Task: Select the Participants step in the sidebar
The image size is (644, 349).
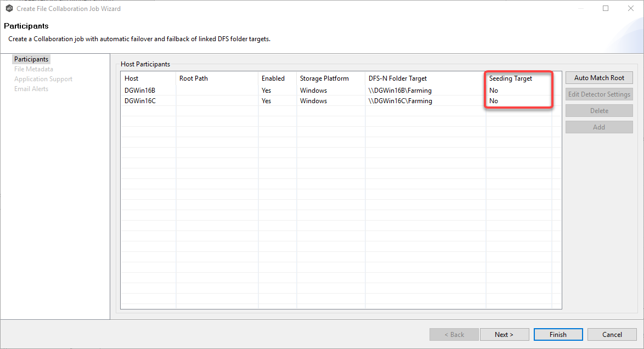Action: coord(31,59)
